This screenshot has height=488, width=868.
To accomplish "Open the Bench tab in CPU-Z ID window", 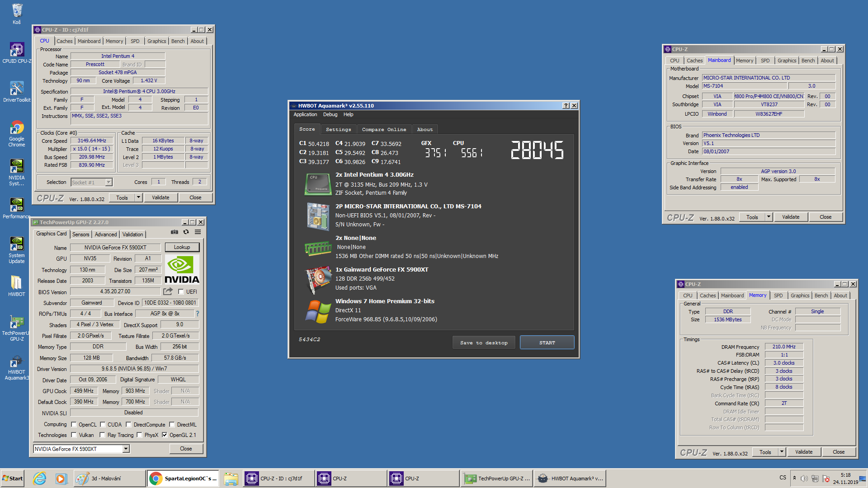I will tap(178, 41).
